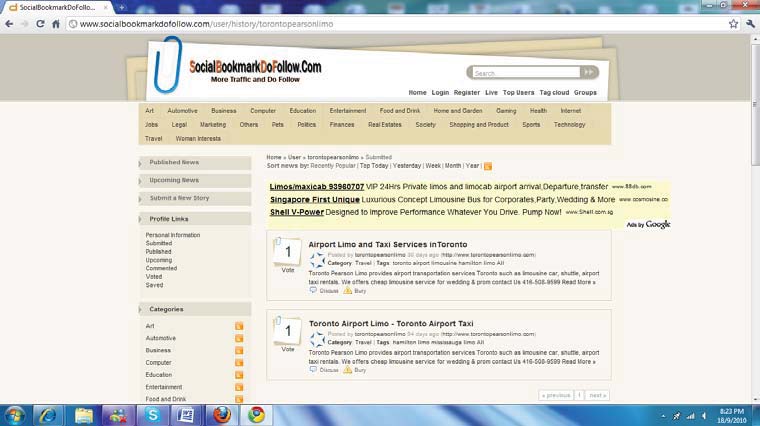Click the RSS feed icon next to Computer
Screen dimensions: 760x426
click(x=239, y=362)
